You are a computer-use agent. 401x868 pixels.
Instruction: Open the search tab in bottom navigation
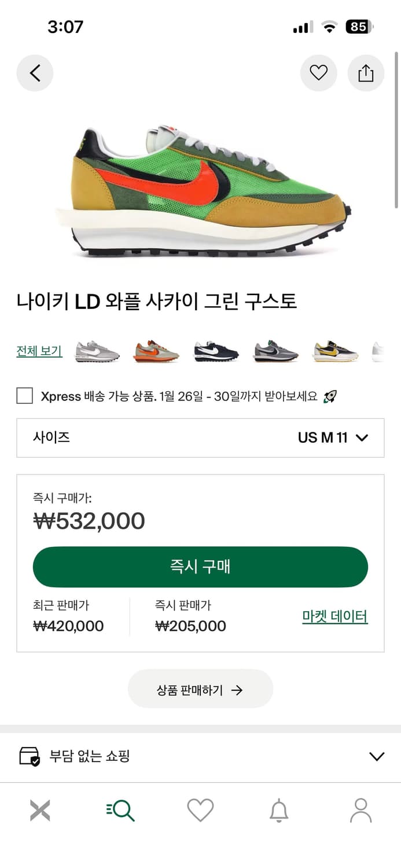click(120, 810)
